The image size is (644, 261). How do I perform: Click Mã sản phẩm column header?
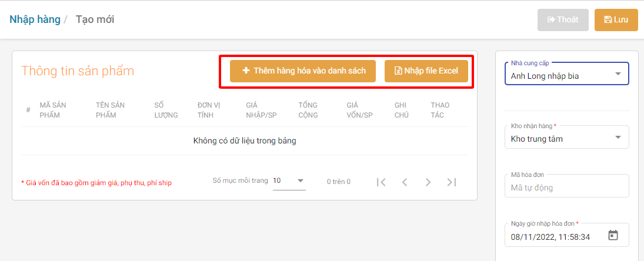coord(53,110)
